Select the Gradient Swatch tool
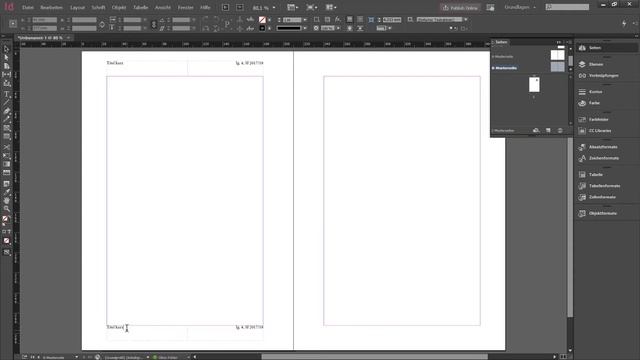The width and height of the screenshot is (640, 360). click(x=6, y=164)
